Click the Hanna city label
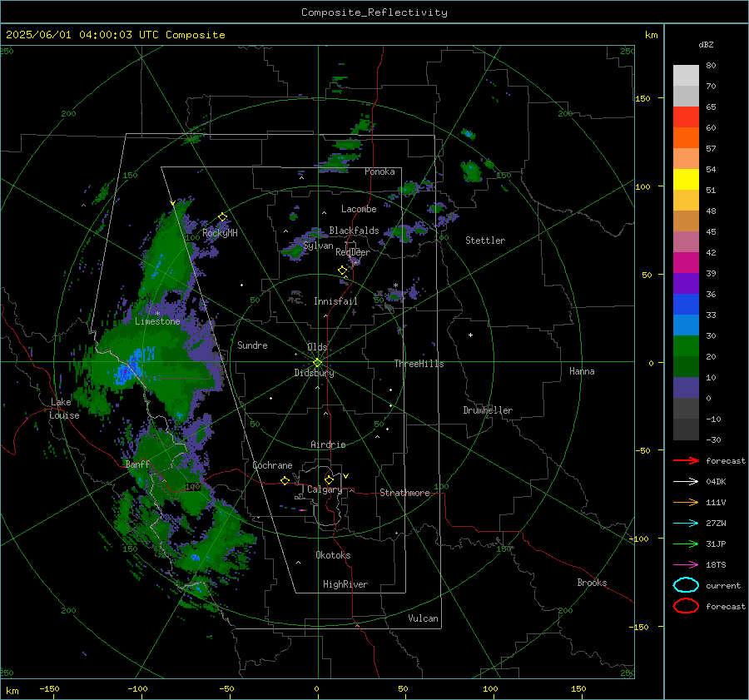Viewport: 749px width, 700px height. [582, 371]
